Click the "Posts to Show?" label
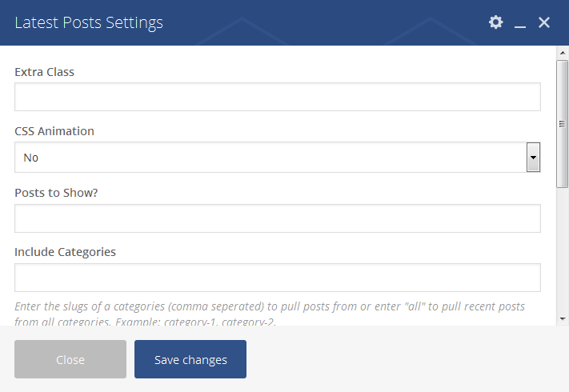Viewport: 569px width, 392px height. 57,192
